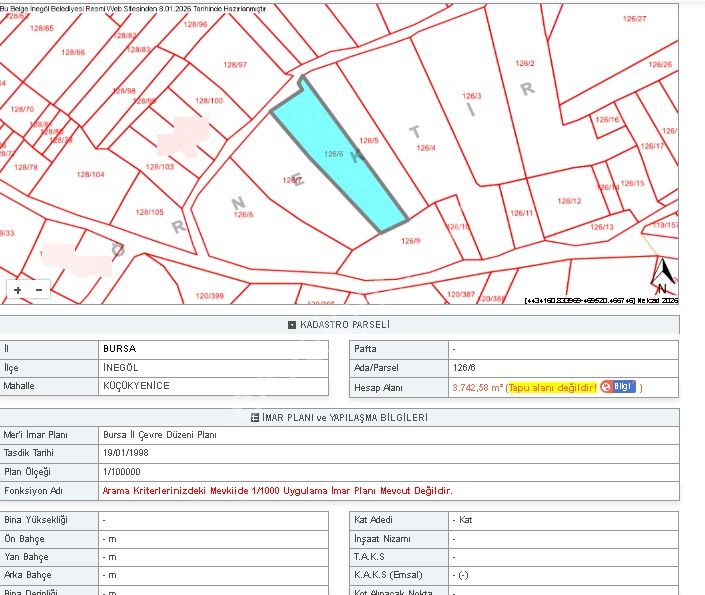Click parcel 126/9 on the map

coord(410,241)
